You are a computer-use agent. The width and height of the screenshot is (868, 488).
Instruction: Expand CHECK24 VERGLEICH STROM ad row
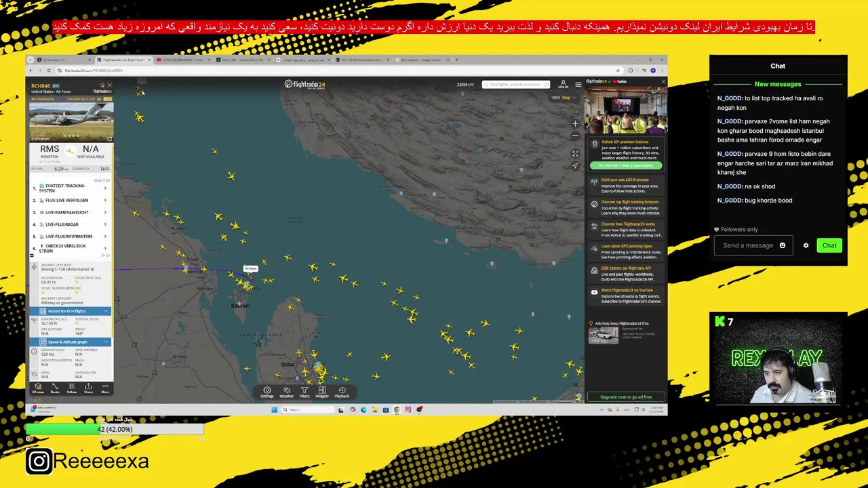tap(71, 249)
